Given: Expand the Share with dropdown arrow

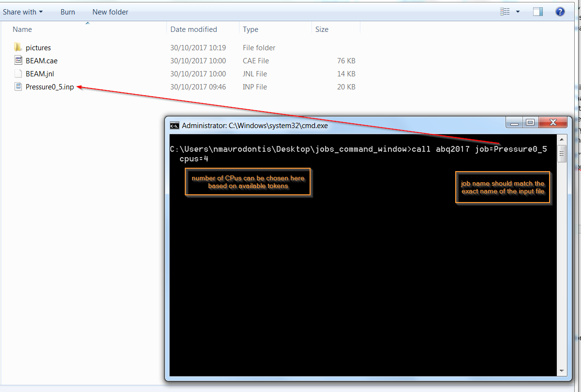Looking at the screenshot, I should (40, 12).
